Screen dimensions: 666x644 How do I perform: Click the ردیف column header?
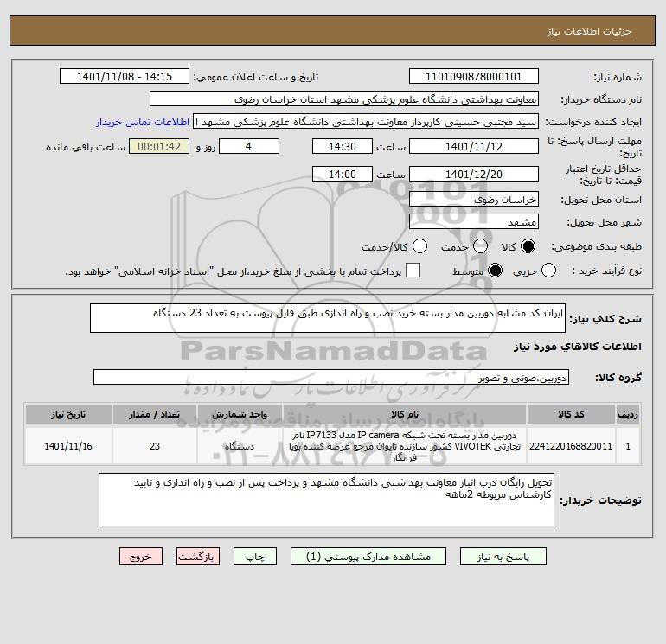628,414
